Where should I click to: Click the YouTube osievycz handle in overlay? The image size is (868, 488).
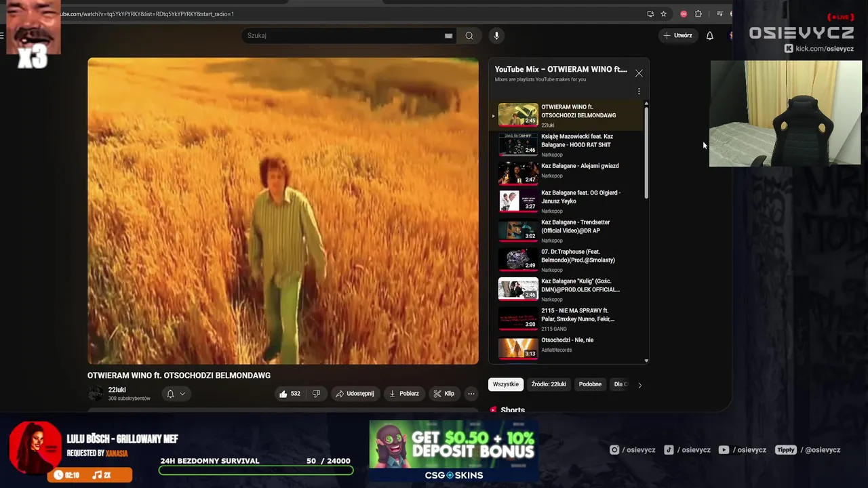pos(743,450)
